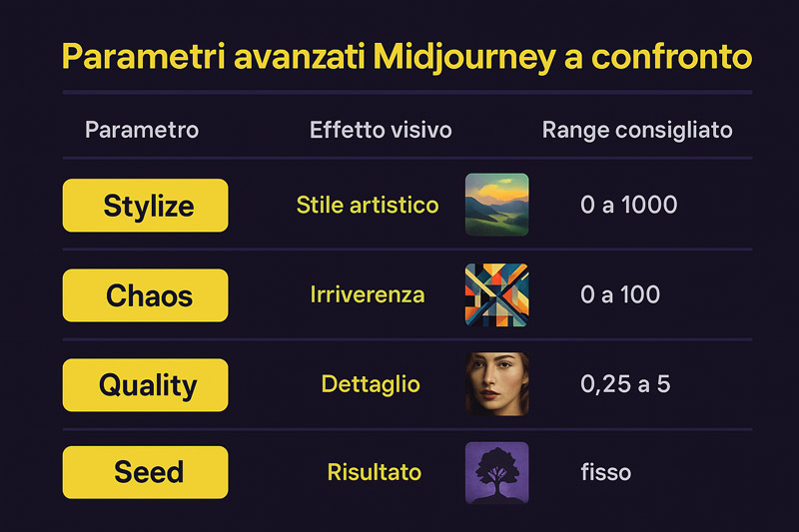The width and height of the screenshot is (799, 532).
Task: Click the purple tree silhouette icon
Action: (x=496, y=473)
